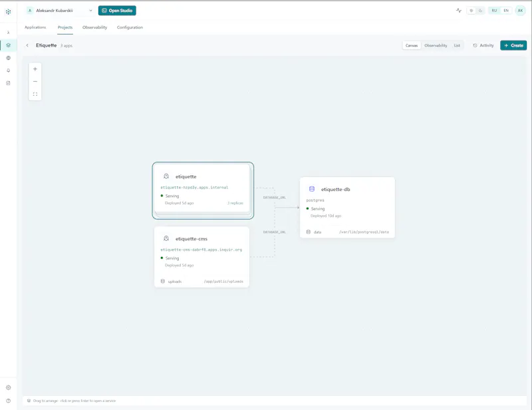This screenshot has width=532, height=410.
Task: Click the lower DATABASE_URL connection label
Action: pos(275,232)
